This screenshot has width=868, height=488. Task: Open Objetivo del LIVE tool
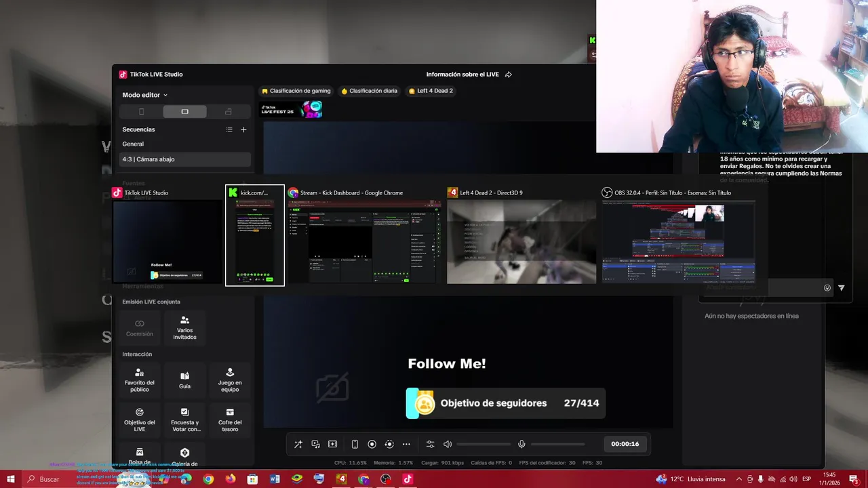click(140, 420)
